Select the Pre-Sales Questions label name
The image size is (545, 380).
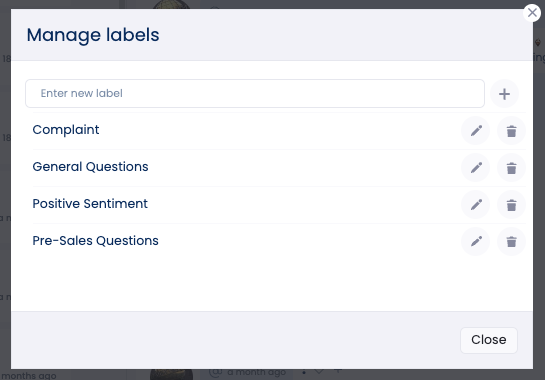(x=95, y=240)
